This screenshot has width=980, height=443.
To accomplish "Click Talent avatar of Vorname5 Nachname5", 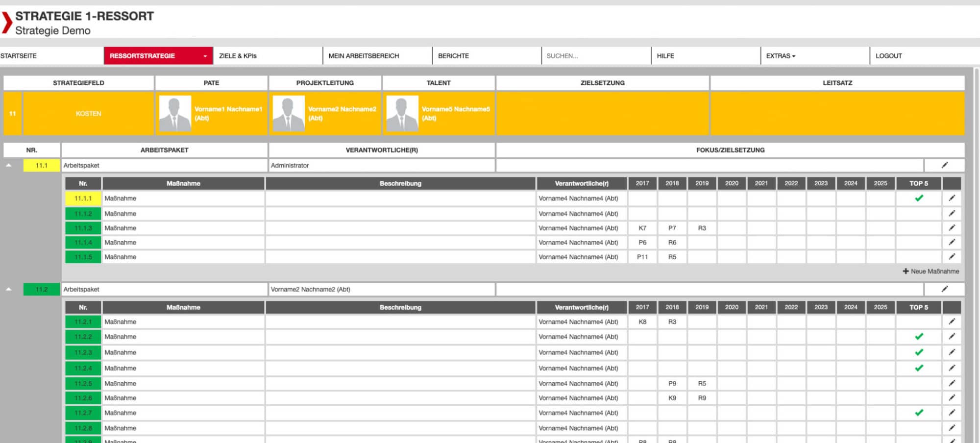I will point(402,114).
